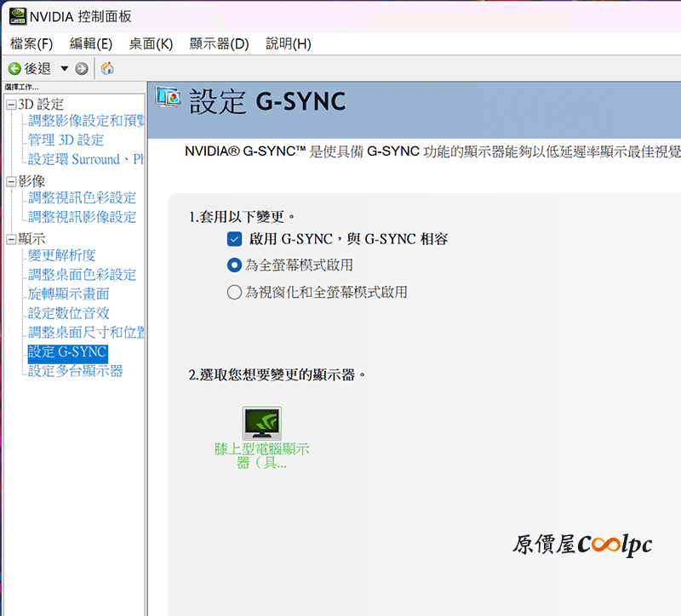Image resolution: width=681 pixels, height=616 pixels.
Task: Open 調整影像設定和預覽 in the tree
Action: 86,121
